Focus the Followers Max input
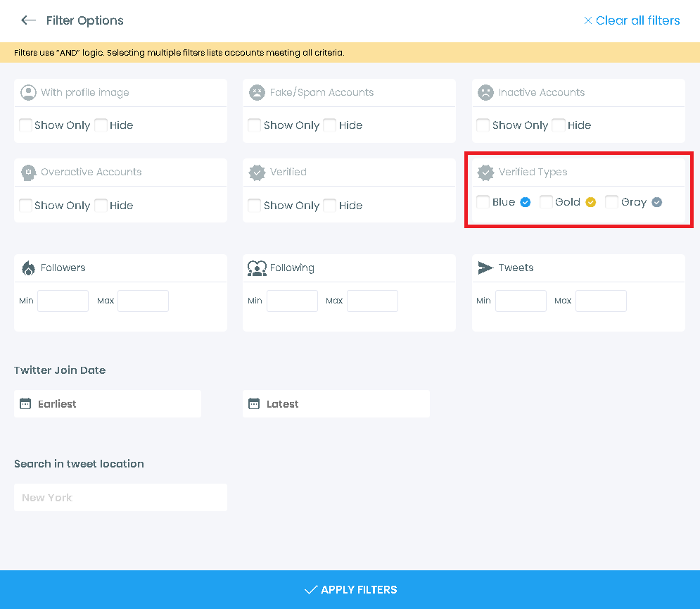 143,301
